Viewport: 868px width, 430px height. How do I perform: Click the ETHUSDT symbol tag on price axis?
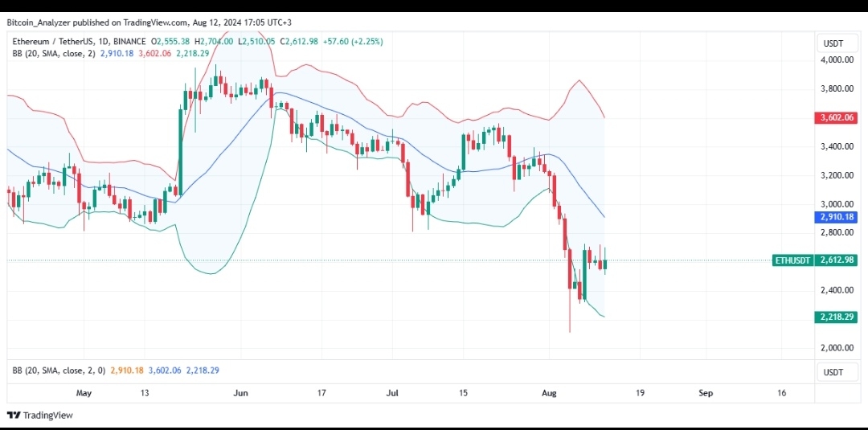point(792,260)
